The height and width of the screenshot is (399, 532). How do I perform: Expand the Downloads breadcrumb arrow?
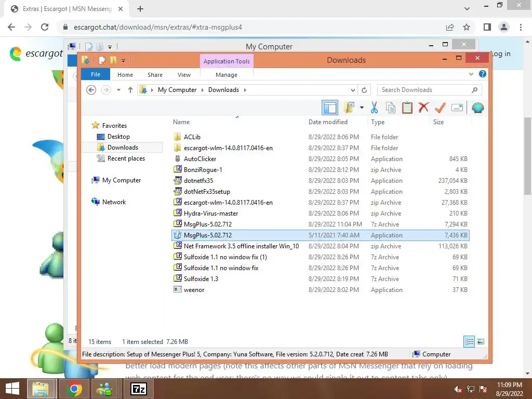tap(245, 90)
